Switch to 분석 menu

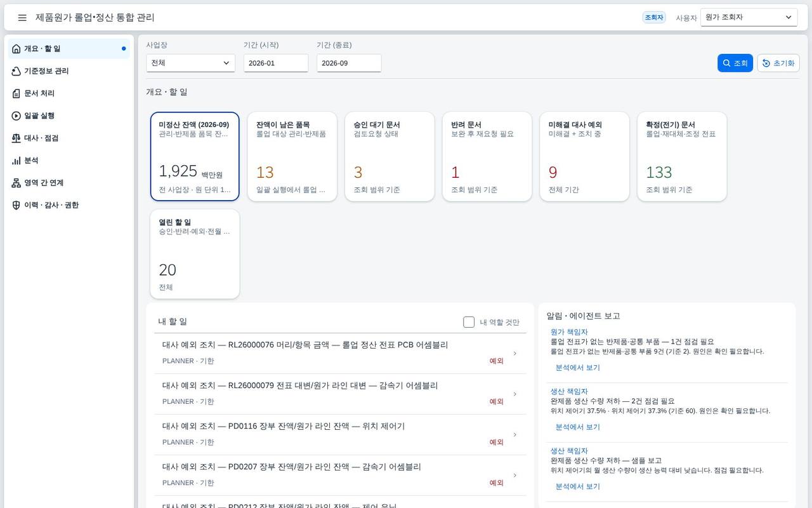coord(69,161)
